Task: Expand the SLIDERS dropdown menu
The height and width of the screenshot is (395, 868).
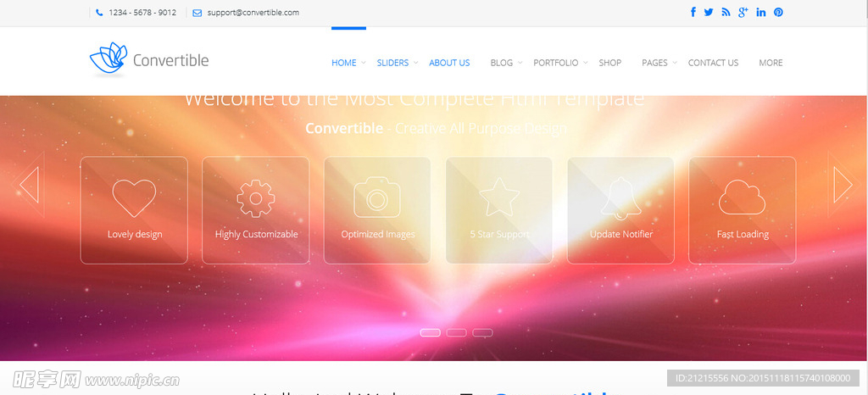Action: click(x=396, y=63)
